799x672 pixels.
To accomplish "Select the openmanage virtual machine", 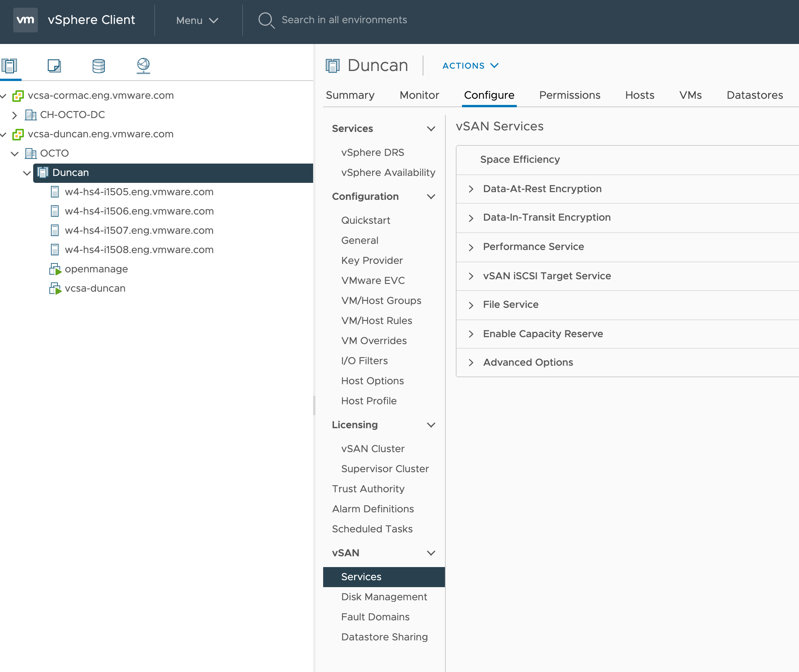I will [96, 269].
